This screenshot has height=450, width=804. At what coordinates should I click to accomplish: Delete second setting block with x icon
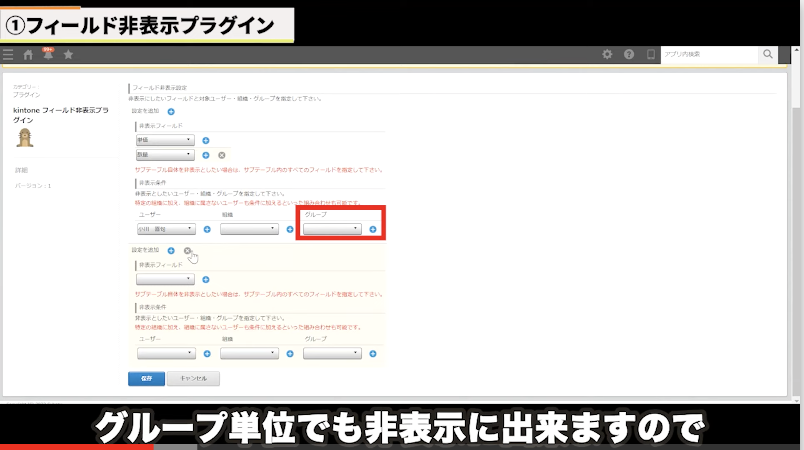(188, 250)
